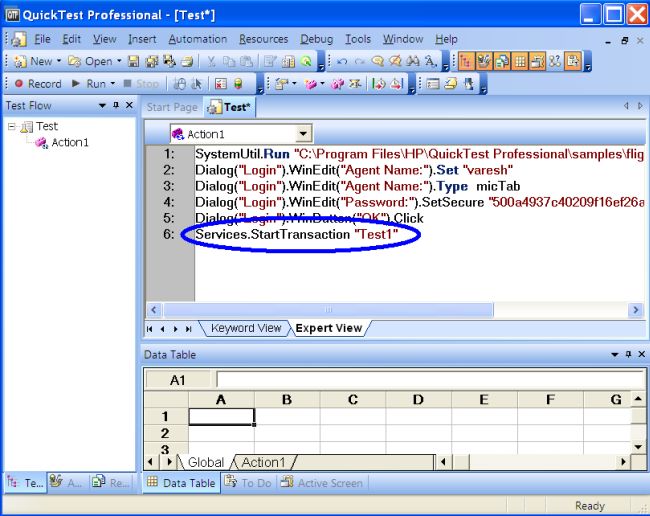This screenshot has height=516, width=650.
Task: Click the Data Table vertical scroll down arrow
Action: tap(638, 447)
